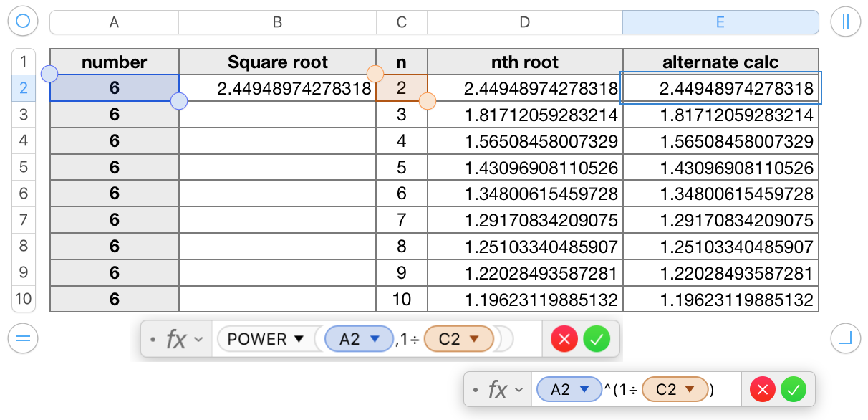Image resolution: width=868 pixels, height=420 pixels.
Task: Expand the POWER function token dropdown
Action: [300, 339]
